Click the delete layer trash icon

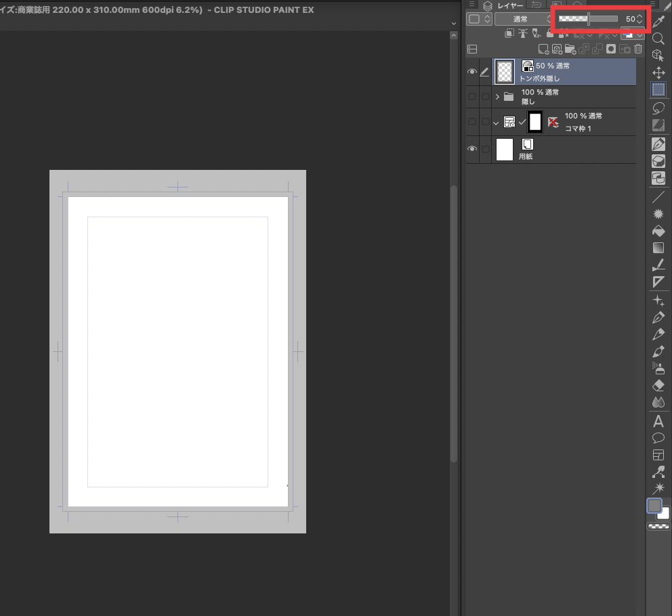tap(637, 49)
